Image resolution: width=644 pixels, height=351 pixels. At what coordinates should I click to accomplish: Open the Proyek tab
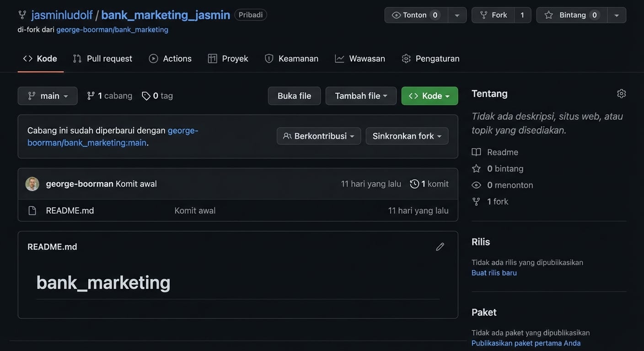[x=228, y=58]
